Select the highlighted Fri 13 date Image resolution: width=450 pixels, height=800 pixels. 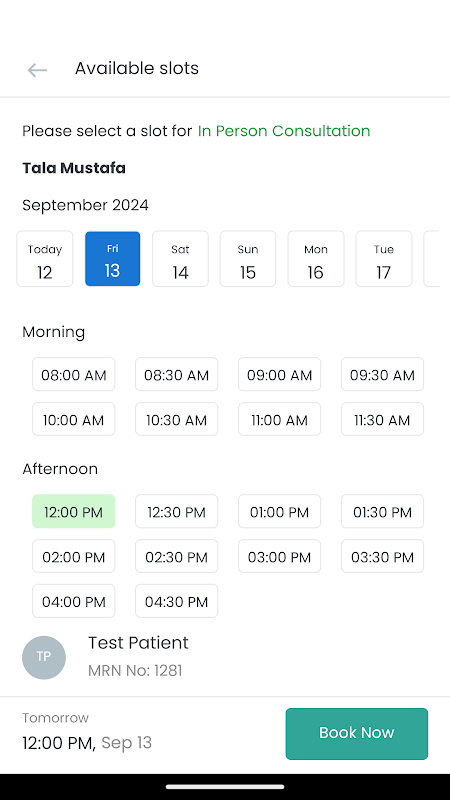pyautogui.click(x=113, y=259)
